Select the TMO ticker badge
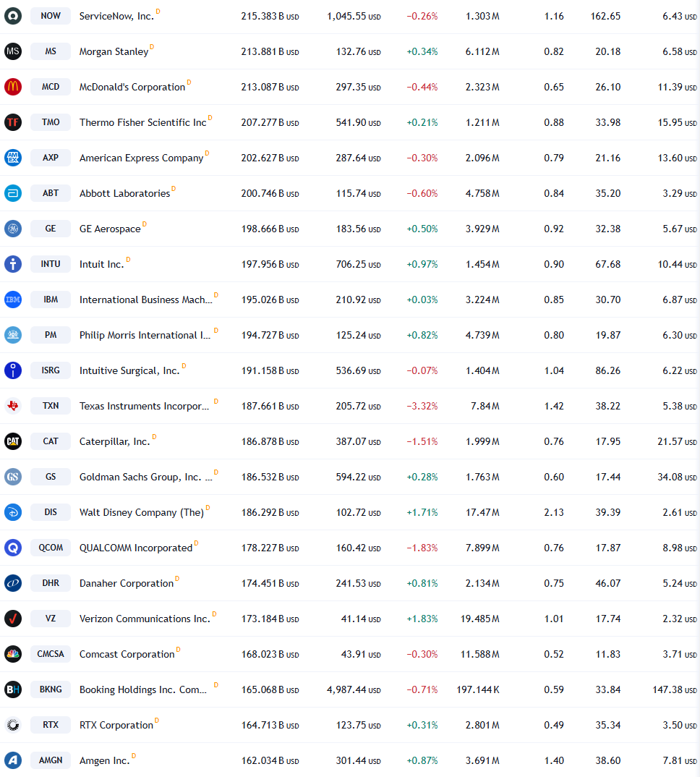 [x=51, y=122]
